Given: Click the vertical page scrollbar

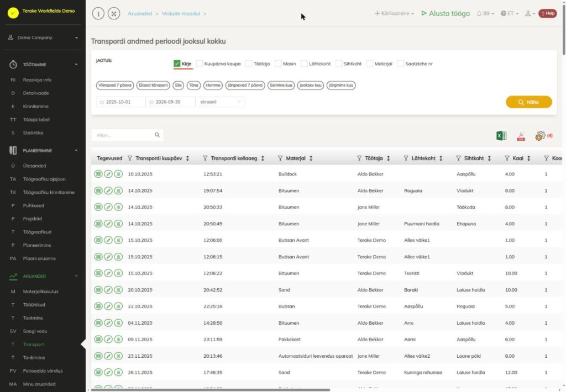Looking at the screenshot, I should (x=563, y=29).
